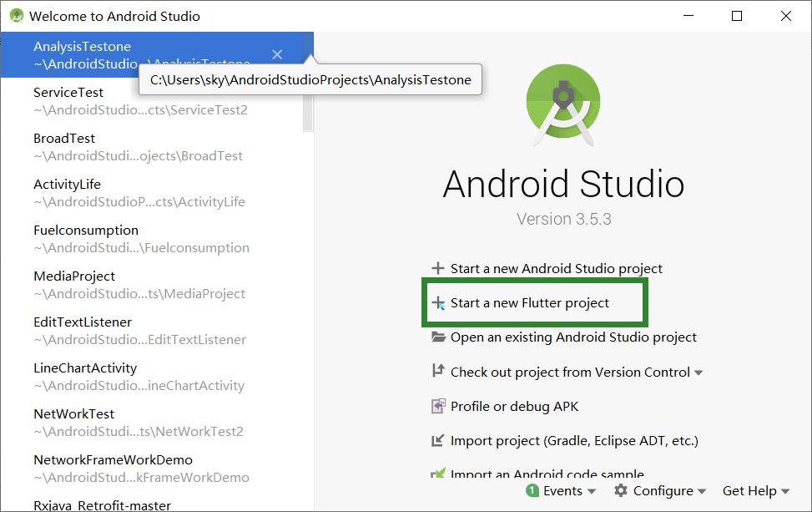The width and height of the screenshot is (812, 512).
Task: Click the version control checkout icon
Action: (438, 371)
